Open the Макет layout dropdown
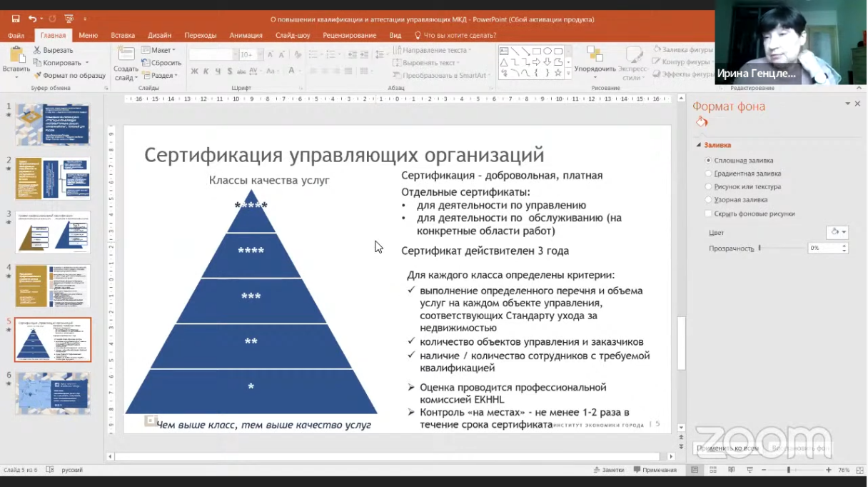 click(x=158, y=50)
